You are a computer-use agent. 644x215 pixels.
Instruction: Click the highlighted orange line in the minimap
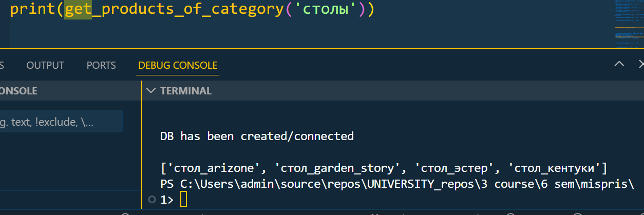(629, 28)
